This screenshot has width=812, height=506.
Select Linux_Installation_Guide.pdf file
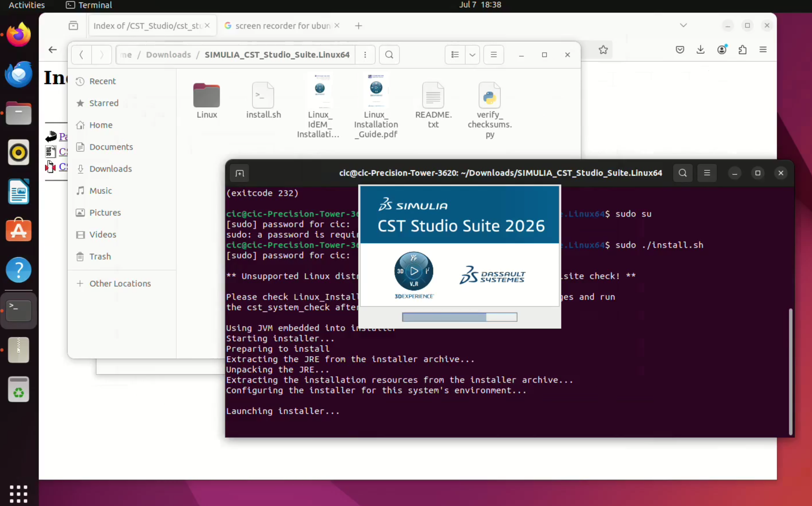click(x=376, y=106)
